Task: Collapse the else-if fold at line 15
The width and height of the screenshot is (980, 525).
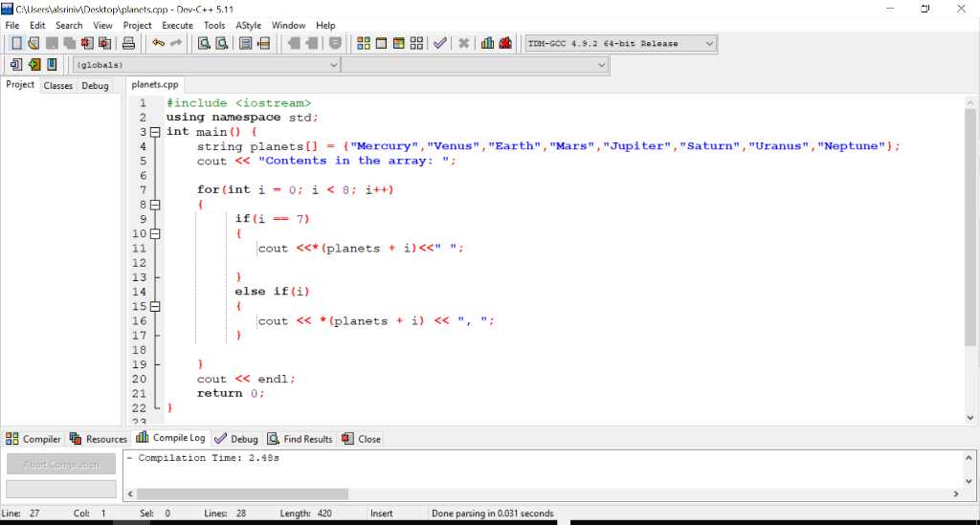Action: pos(155,307)
